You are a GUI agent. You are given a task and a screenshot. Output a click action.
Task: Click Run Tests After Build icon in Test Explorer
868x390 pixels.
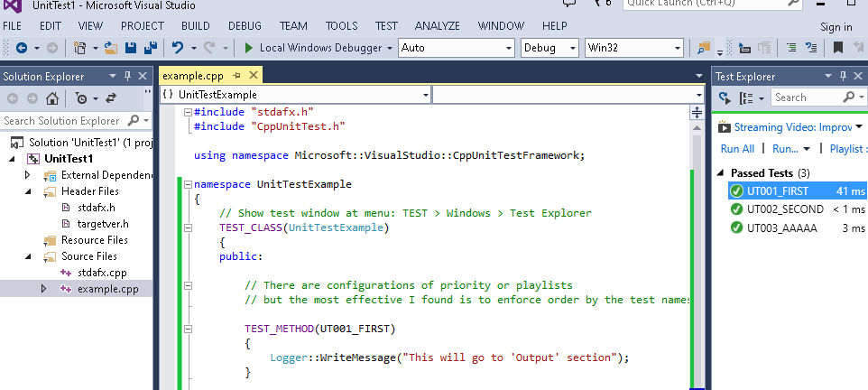[x=725, y=97]
